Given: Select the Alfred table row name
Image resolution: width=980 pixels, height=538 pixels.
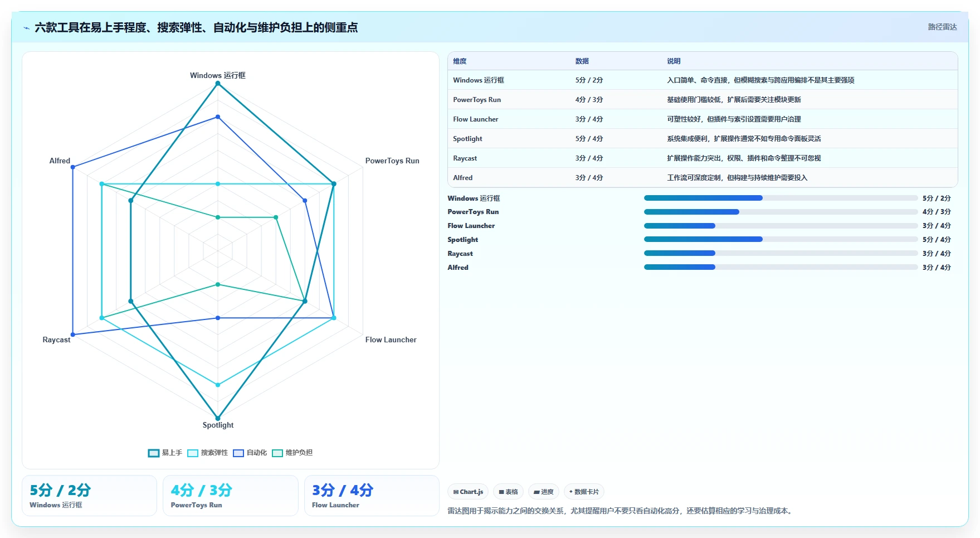Looking at the screenshot, I should point(462,178).
